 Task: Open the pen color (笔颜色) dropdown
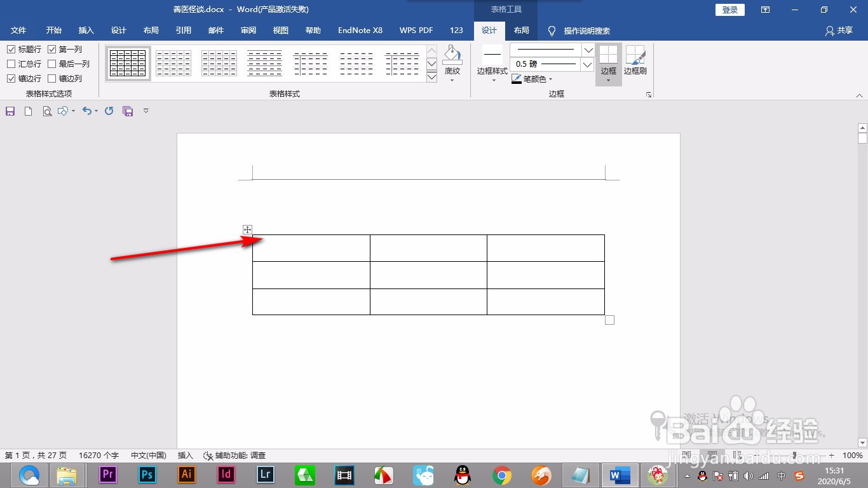tap(550, 79)
